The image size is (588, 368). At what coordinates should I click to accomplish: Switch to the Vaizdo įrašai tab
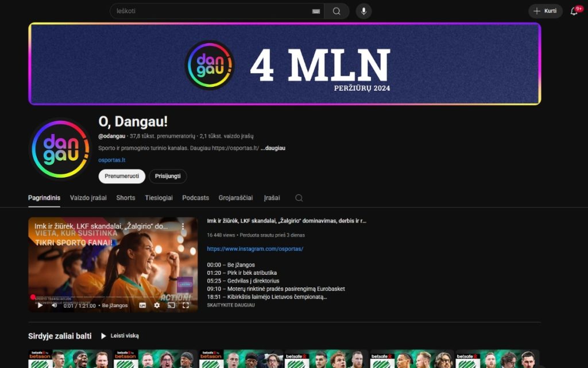[88, 198]
